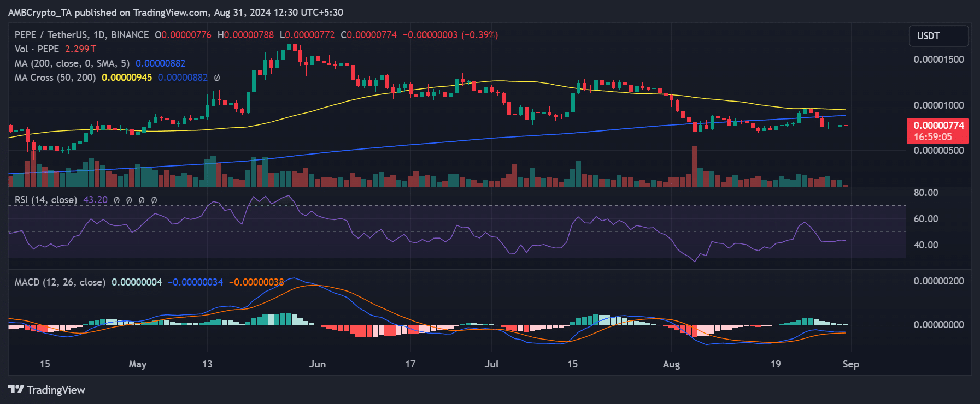Click the May label on time axis

click(x=138, y=364)
